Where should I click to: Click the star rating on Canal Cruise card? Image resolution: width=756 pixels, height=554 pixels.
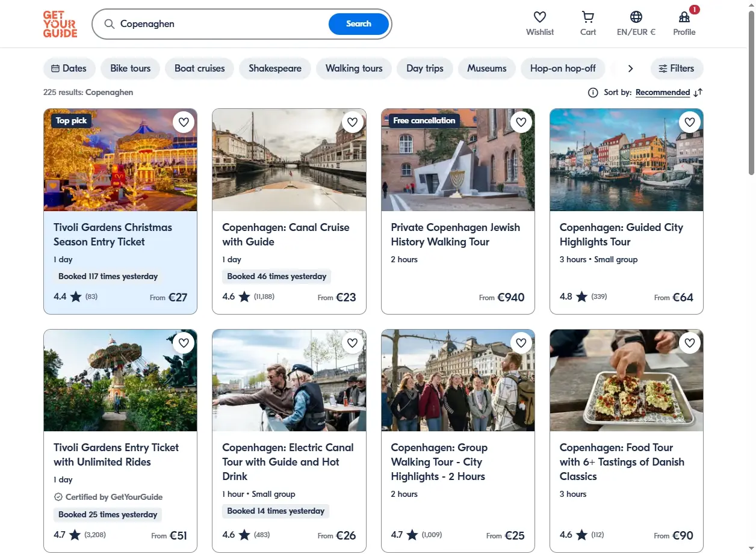tap(244, 297)
